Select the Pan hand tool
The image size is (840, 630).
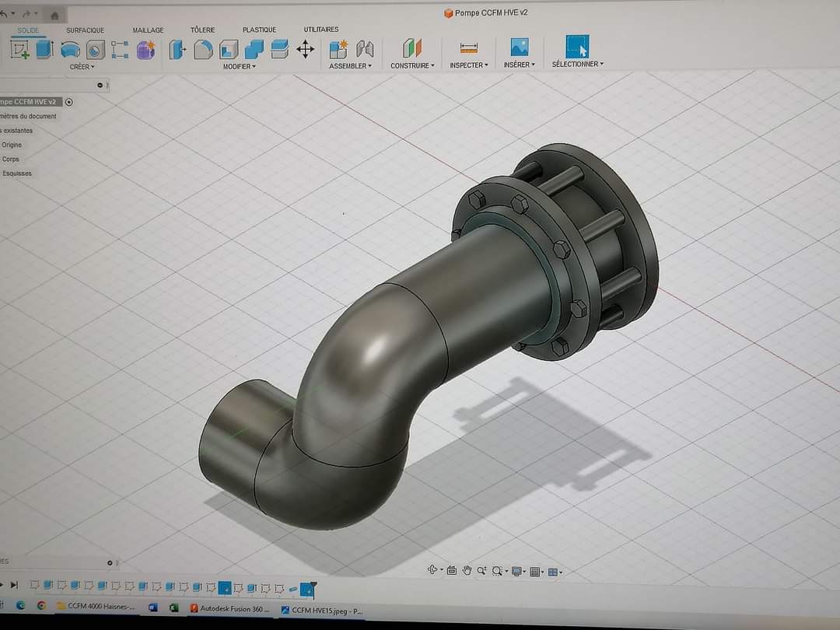pyautogui.click(x=467, y=571)
